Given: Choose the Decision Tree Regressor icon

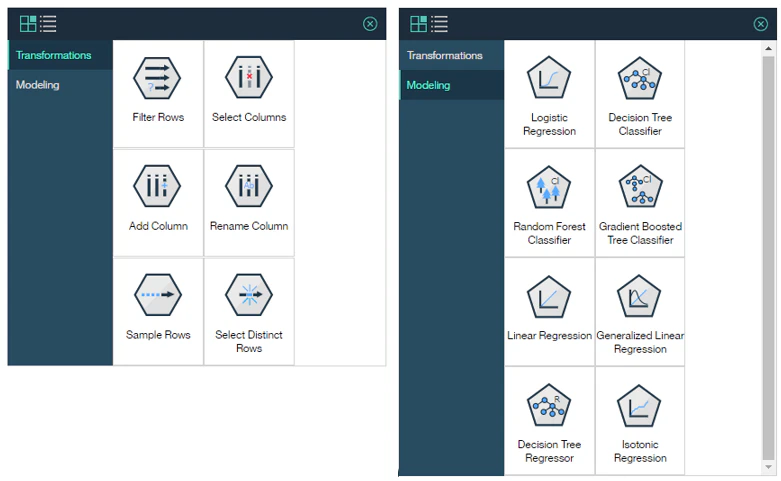Looking at the screenshot, I should click(x=548, y=404).
